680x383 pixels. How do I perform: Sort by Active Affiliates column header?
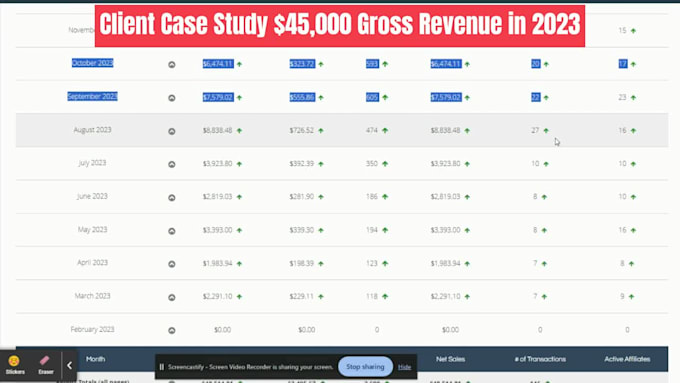click(627, 359)
